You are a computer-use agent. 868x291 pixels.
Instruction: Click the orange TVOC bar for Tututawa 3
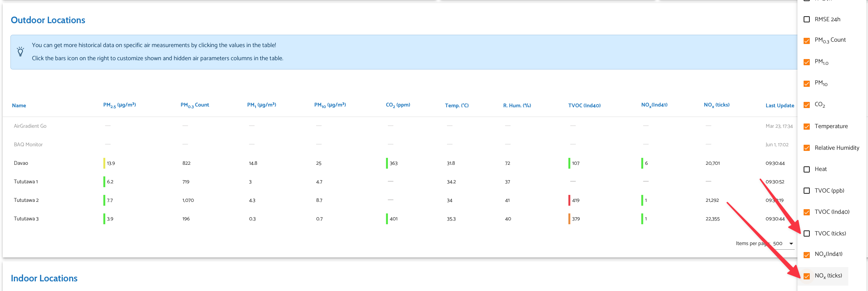coord(569,219)
